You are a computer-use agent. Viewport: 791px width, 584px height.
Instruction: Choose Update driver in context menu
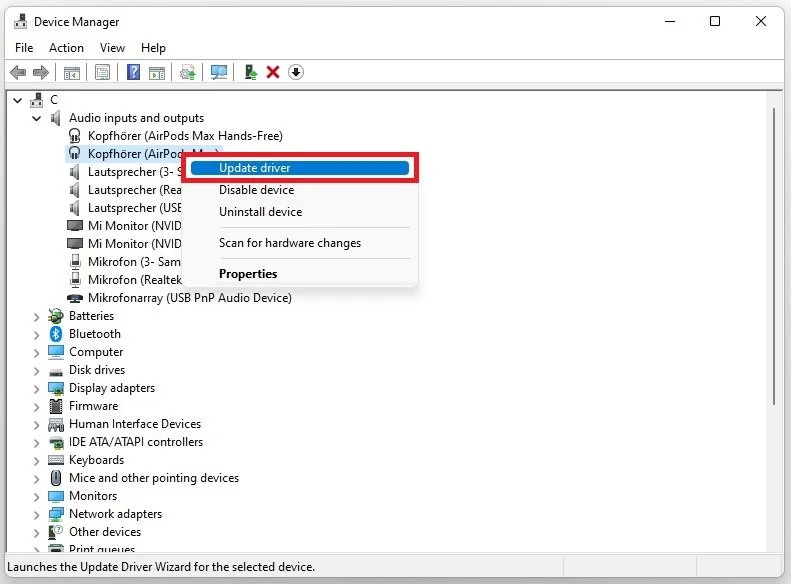tap(300, 168)
